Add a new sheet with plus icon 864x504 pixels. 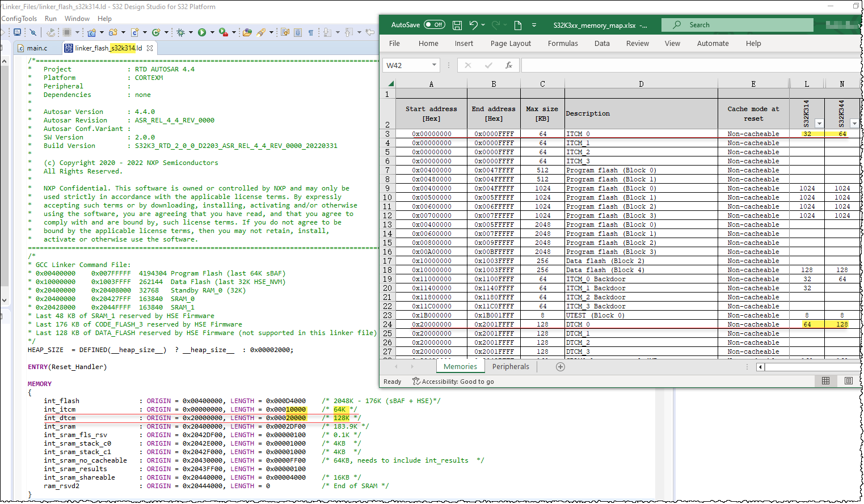(560, 367)
